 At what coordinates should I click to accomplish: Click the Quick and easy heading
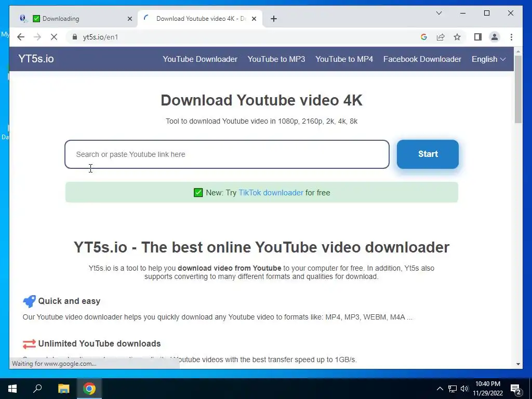69,301
